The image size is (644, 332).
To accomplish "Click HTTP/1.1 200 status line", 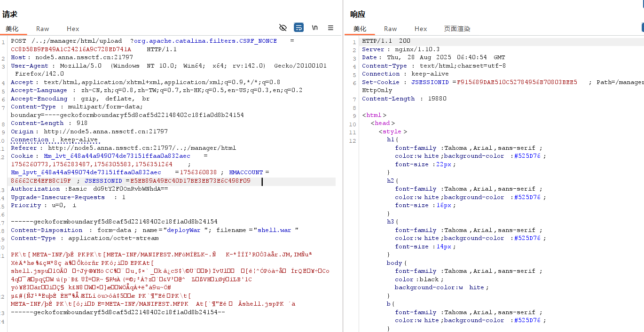I will pos(386,41).
